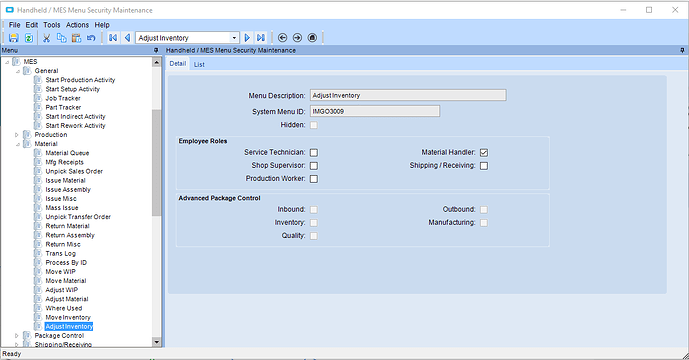The image size is (689, 360).
Task: Enable the Service Technician checkbox
Action: click(x=314, y=153)
